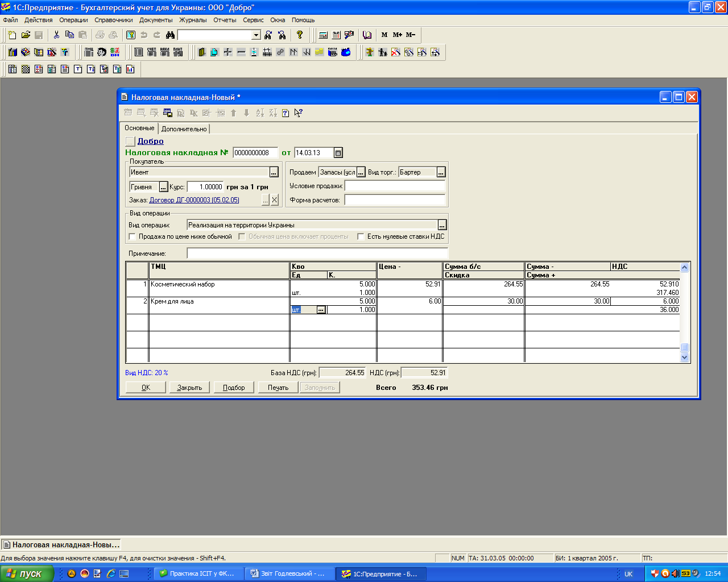Screen dimensions: 728x582
Task: Click the 'Примечание' input field
Action: pyautogui.click(x=317, y=253)
